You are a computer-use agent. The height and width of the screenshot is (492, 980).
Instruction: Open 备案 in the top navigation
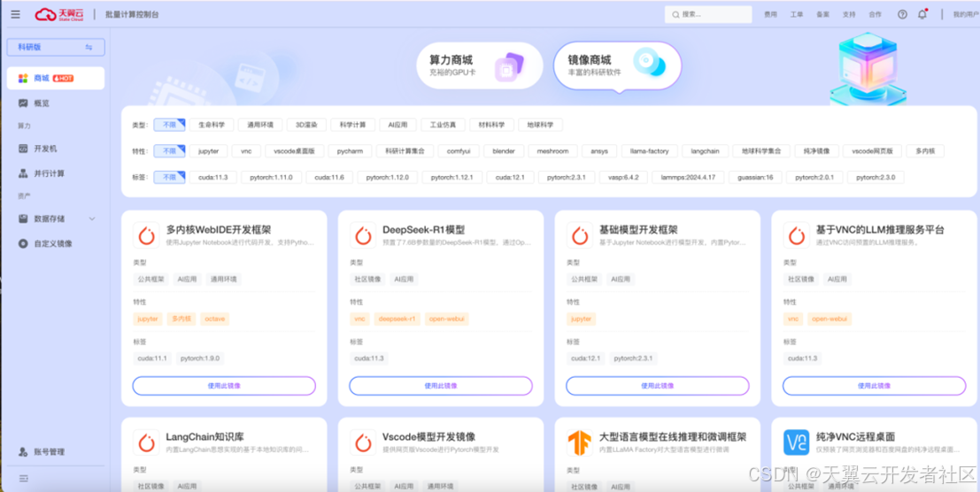[x=822, y=14]
